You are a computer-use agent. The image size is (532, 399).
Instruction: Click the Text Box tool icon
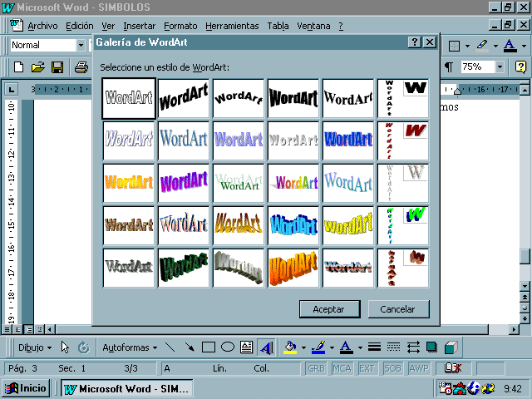[x=246, y=347]
